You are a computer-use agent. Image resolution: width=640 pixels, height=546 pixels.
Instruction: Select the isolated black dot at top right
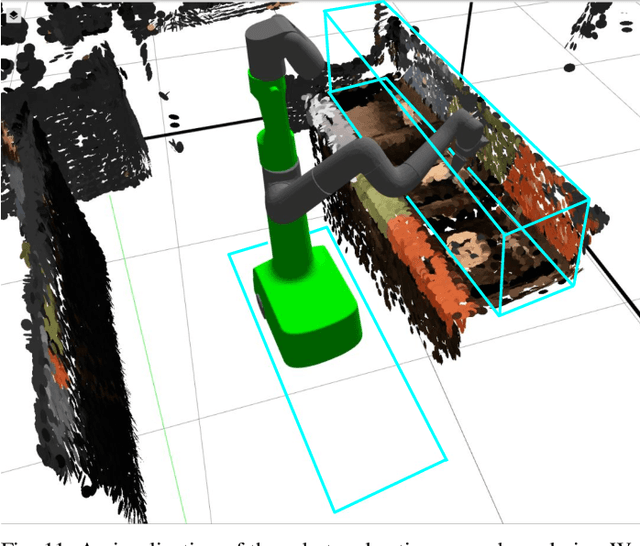(x=569, y=68)
